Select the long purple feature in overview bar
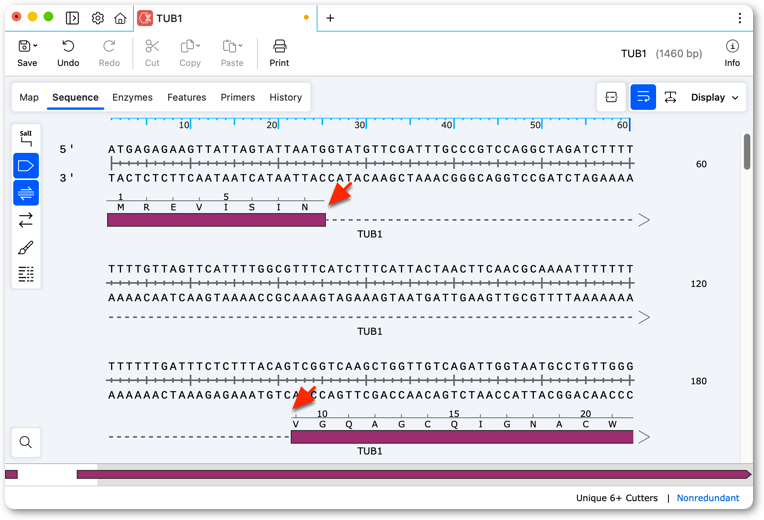The height and width of the screenshot is (520, 764). (414, 474)
